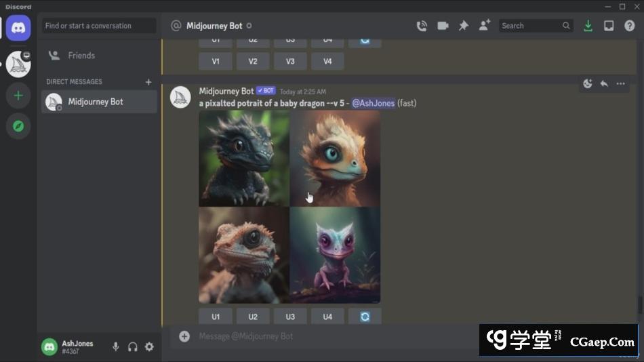The width and height of the screenshot is (644, 362).
Task: Click the purple baby dragon image
Action: pos(335,255)
